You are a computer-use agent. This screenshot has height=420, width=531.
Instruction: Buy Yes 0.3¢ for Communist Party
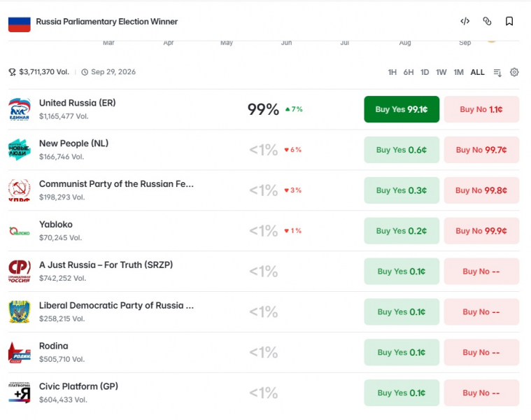(402, 190)
